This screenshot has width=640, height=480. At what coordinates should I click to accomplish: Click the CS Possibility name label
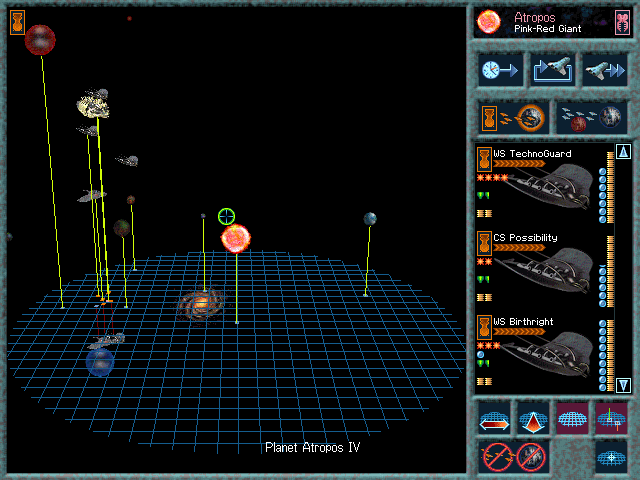pyautogui.click(x=525, y=238)
